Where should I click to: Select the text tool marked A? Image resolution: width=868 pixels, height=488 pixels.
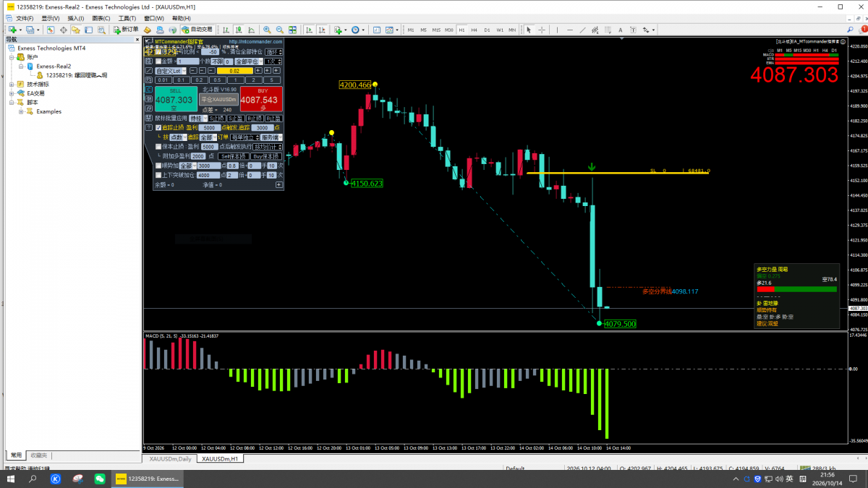(621, 30)
